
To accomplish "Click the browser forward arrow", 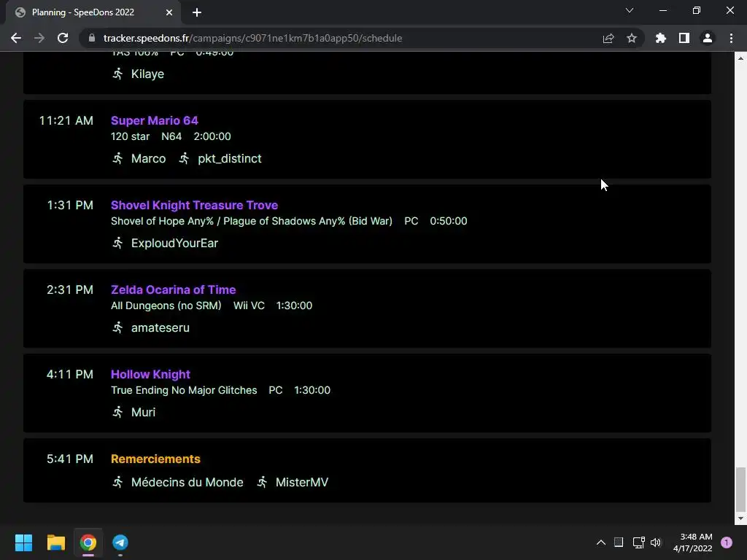I will coord(39,38).
